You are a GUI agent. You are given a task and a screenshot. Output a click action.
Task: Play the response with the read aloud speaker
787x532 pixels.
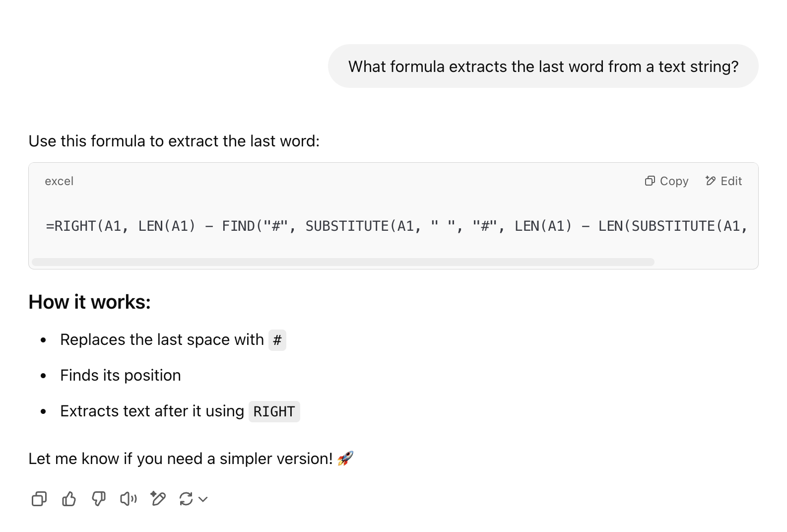pyautogui.click(x=129, y=499)
